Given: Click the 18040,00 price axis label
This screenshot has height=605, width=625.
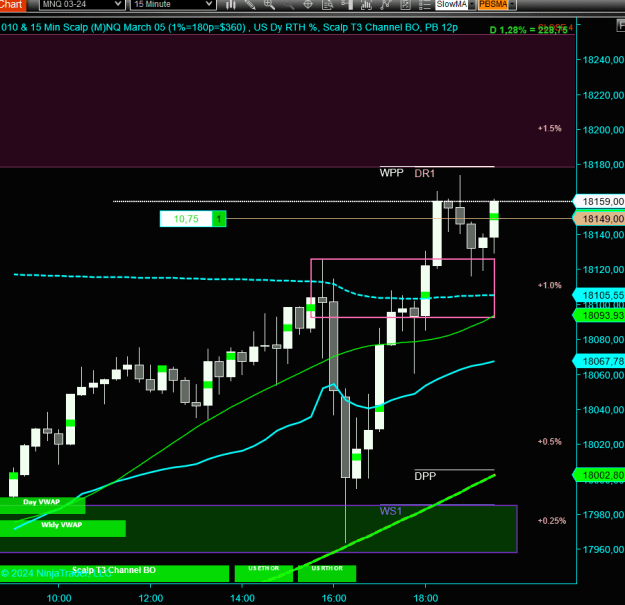Looking at the screenshot, I should tap(603, 410).
